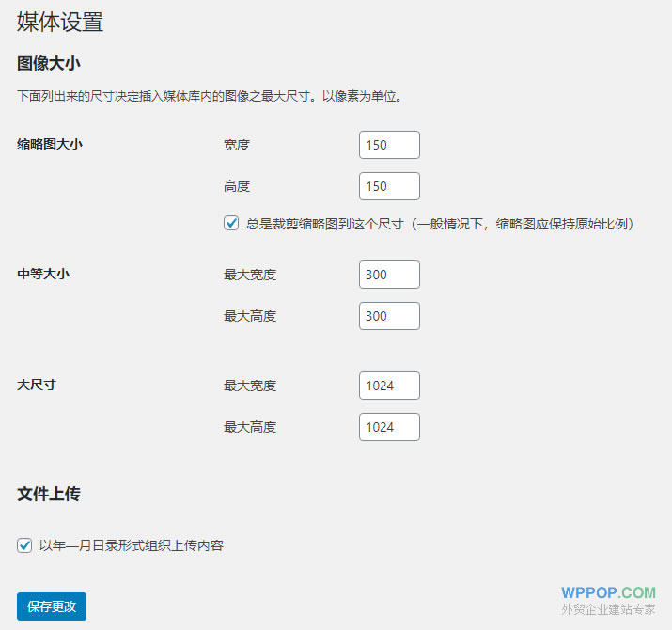The image size is (672, 630).
Task: Click the 保存更改 button
Action: pyautogui.click(x=52, y=606)
